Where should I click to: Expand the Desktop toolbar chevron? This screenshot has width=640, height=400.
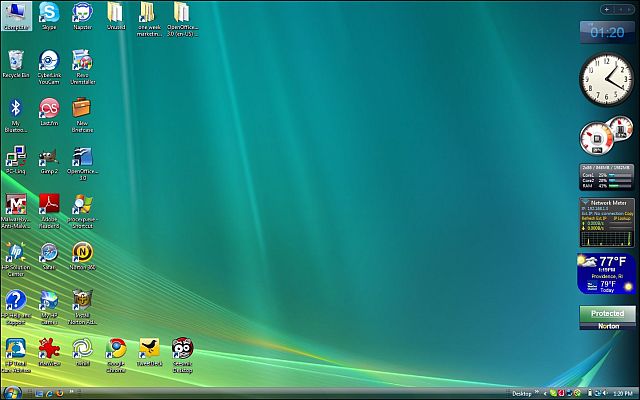537,393
